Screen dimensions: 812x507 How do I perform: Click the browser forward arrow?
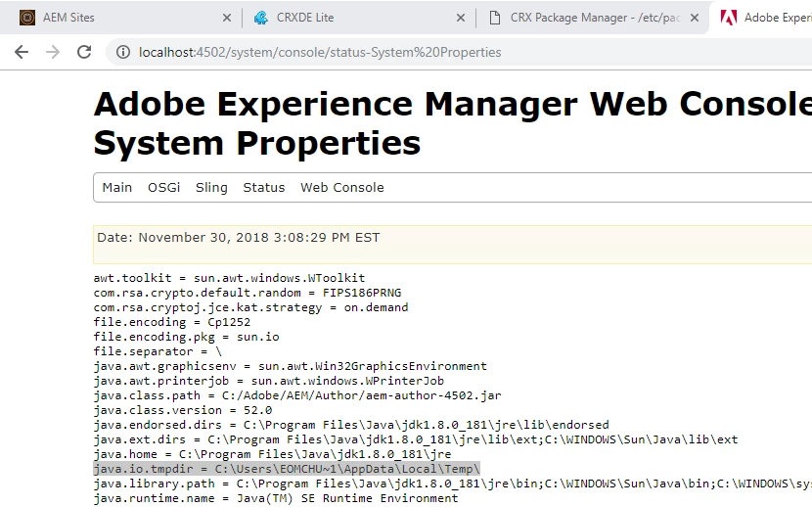click(53, 52)
